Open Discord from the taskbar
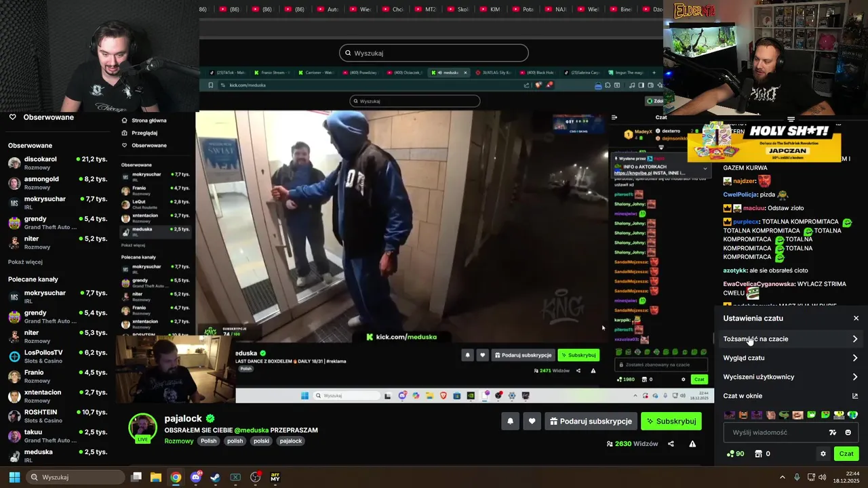Screen dimensions: 868x488 click(196, 477)
